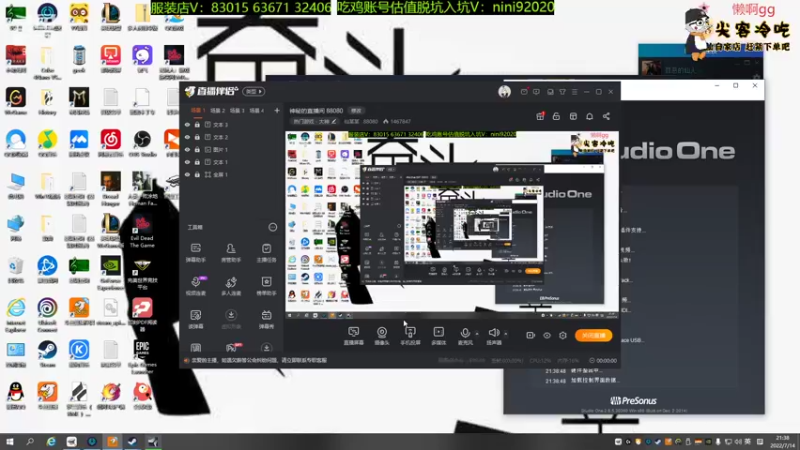Image resolution: width=800 pixels, height=450 pixels.
Task: Add a phone screen-cast source
Action: 410,336
